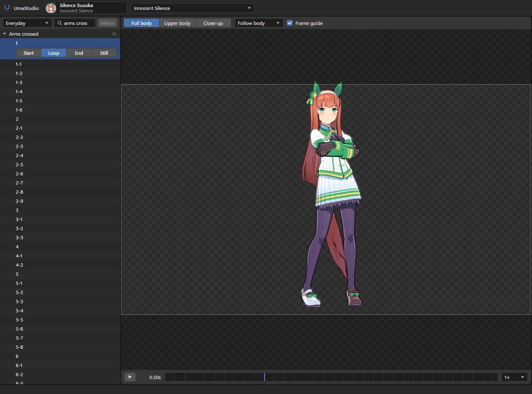Select motion 2-7 in the list

60,183
